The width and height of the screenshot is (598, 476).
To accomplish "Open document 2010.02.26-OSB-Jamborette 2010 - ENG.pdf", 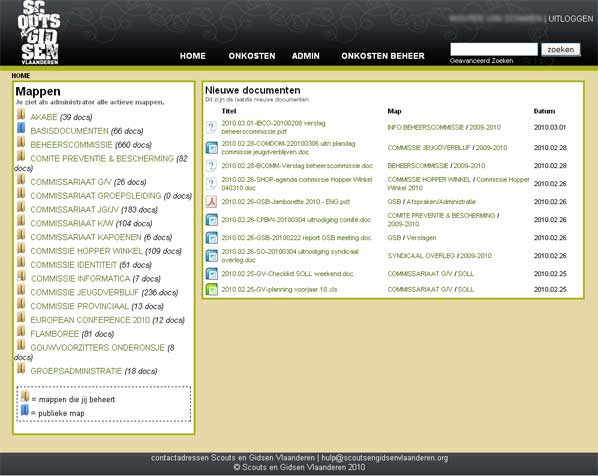I will coord(285,202).
